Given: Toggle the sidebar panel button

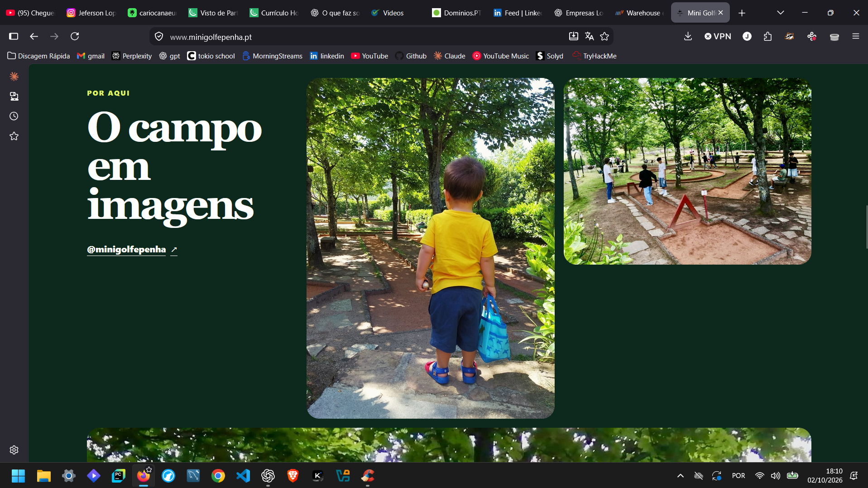Looking at the screenshot, I should (14, 36).
